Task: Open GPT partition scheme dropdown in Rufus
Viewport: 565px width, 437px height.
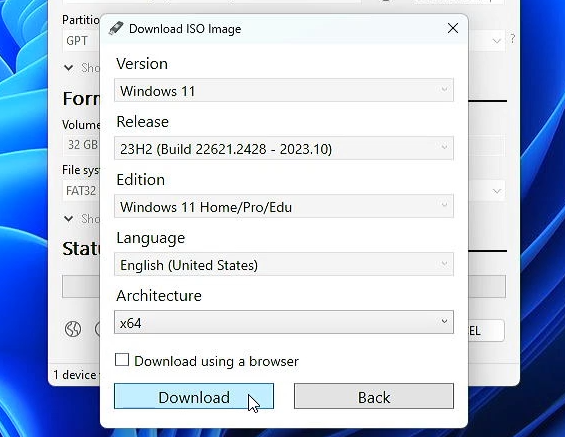Action: [x=81, y=40]
